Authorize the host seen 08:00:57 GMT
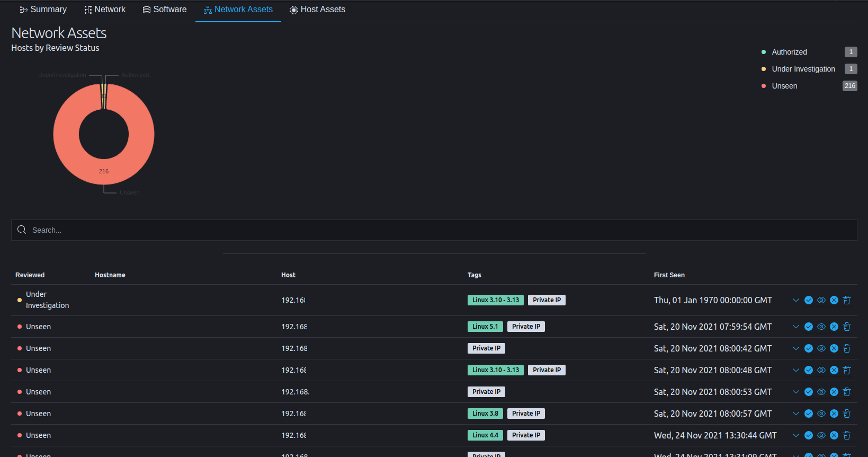 (809, 414)
